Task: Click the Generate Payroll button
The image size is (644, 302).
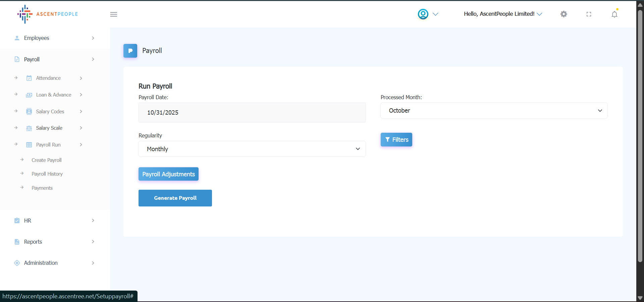Action: click(175, 198)
